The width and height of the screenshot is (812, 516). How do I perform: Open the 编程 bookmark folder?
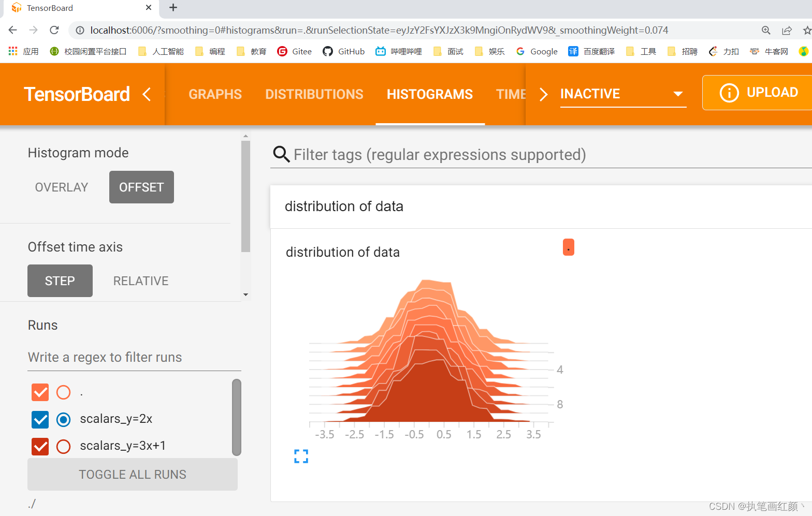coord(210,51)
